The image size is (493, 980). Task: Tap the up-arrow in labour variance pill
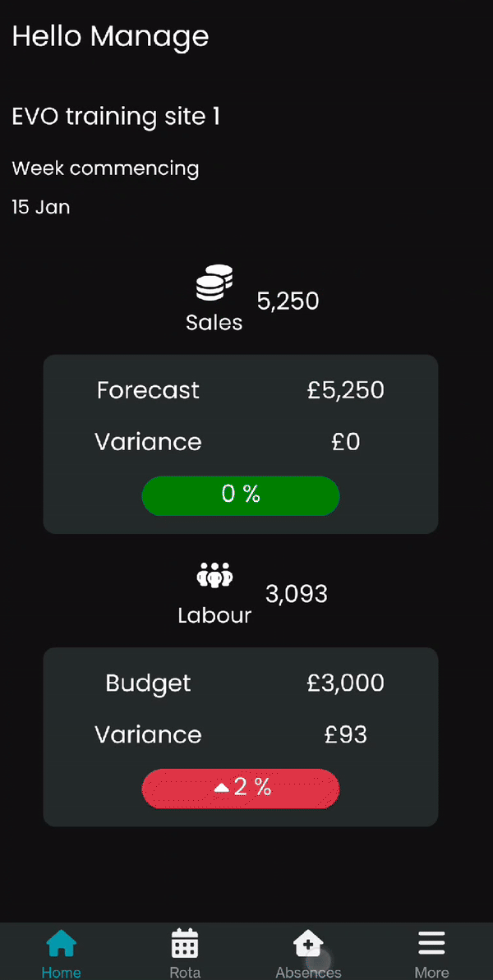tap(222, 789)
